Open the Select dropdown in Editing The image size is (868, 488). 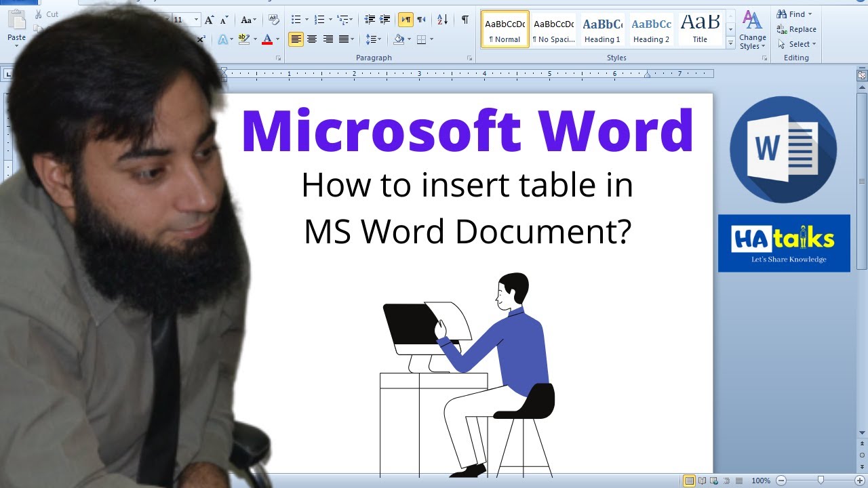797,44
